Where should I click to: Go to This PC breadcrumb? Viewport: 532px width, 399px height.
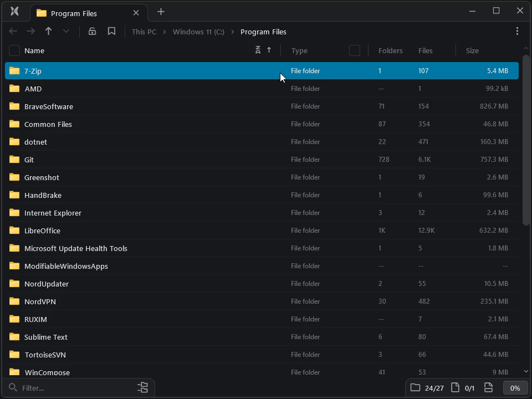click(144, 32)
